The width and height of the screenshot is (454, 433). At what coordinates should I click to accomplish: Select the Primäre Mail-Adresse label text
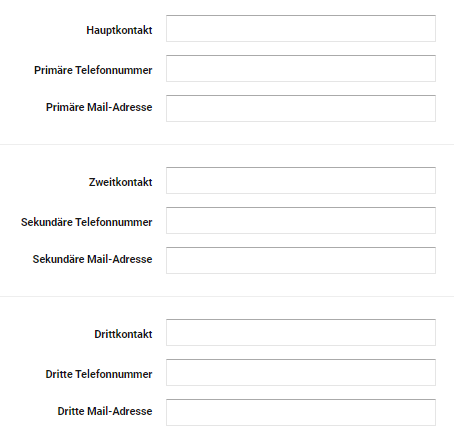pyautogui.click(x=99, y=107)
